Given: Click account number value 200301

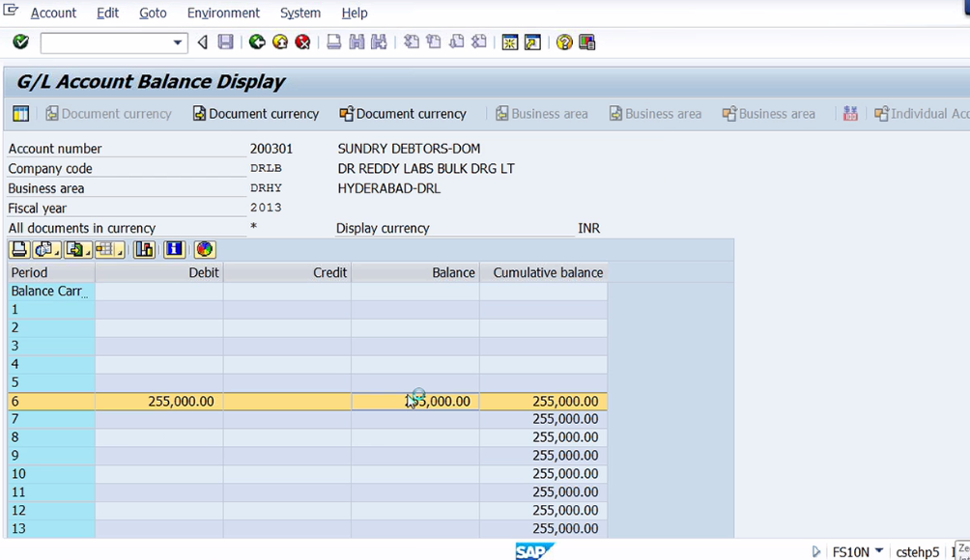Looking at the screenshot, I should click(271, 149).
